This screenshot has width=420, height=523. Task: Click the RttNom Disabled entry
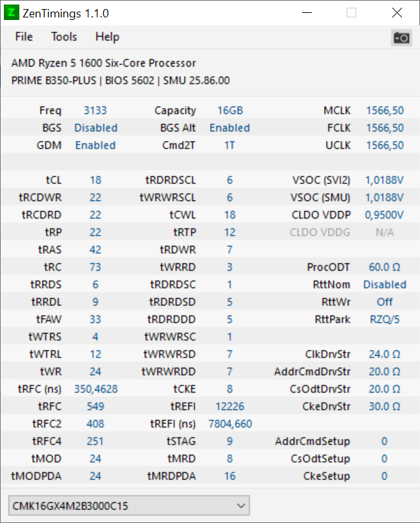[x=385, y=284]
